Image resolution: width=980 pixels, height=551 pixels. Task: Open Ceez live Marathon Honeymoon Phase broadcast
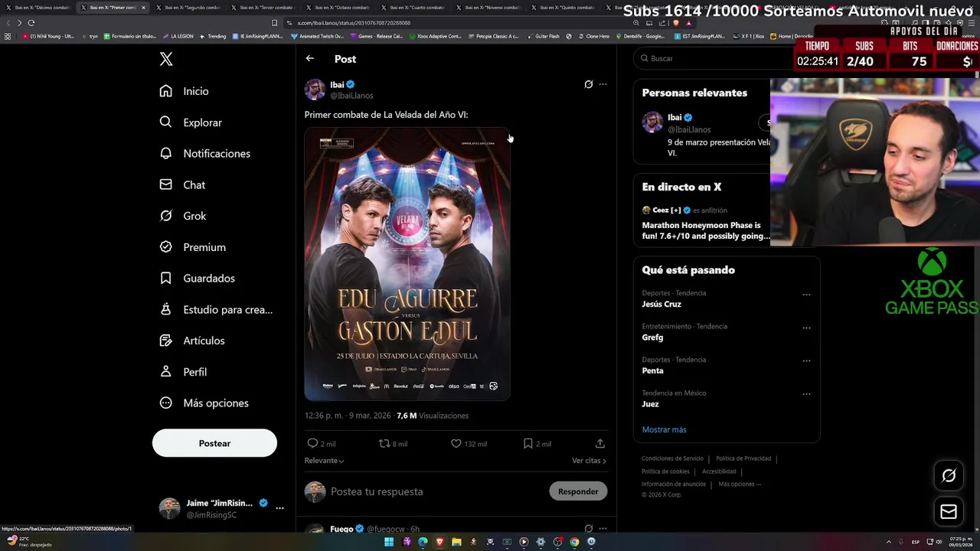click(x=705, y=223)
